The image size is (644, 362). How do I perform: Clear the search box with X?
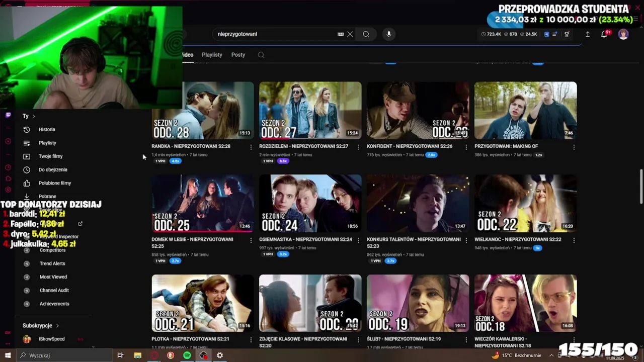350,34
